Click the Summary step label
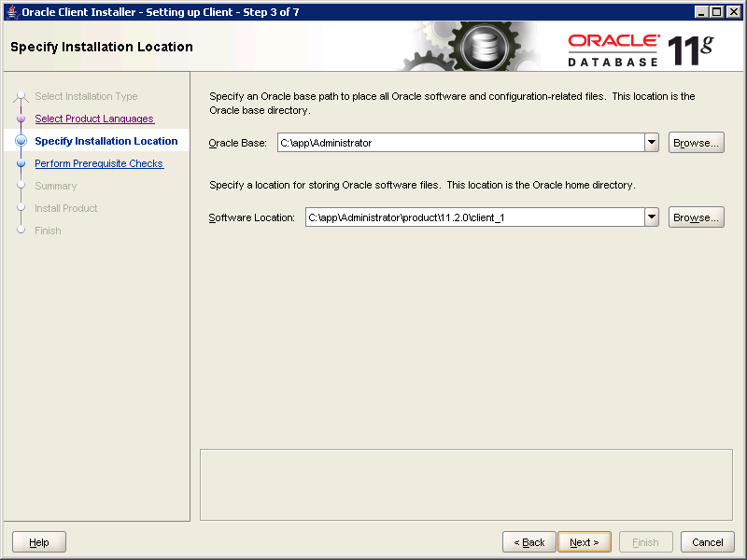This screenshot has height=560, width=747. tap(56, 186)
